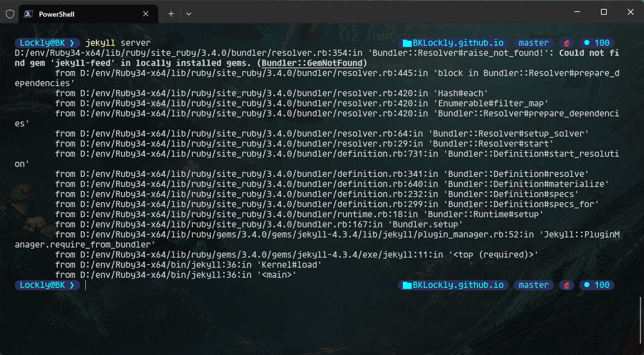This screenshot has height=355, width=644.
Task: Click the 'Enumerable#filter_map' stack trace line
Action: point(302,103)
